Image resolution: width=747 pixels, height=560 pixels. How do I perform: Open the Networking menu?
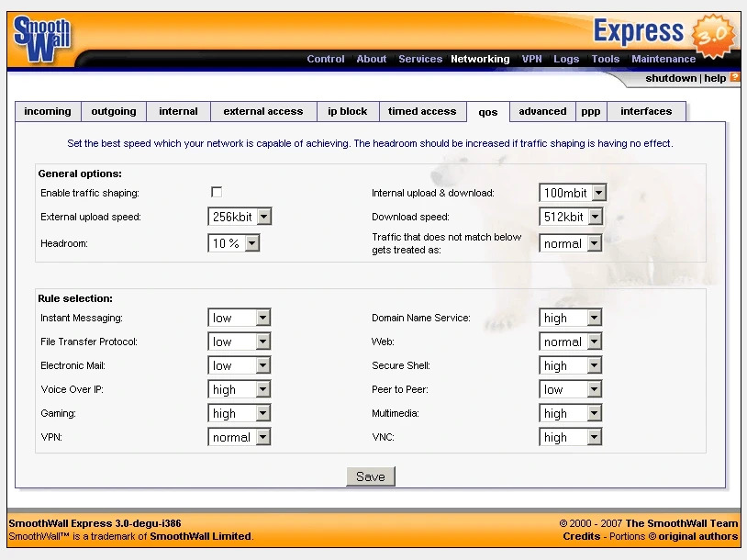tap(480, 59)
